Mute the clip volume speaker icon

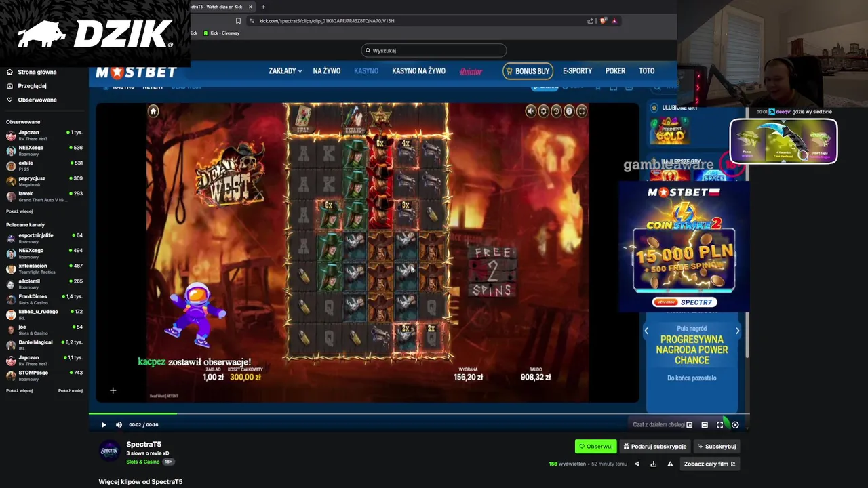(x=119, y=425)
